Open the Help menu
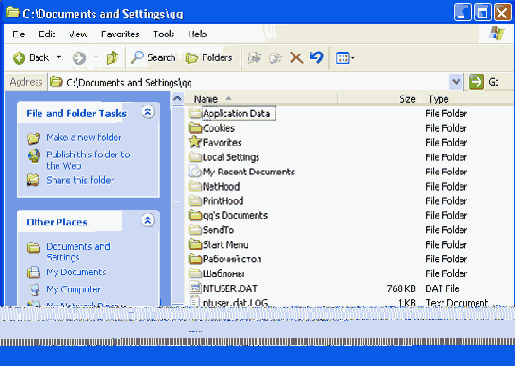The width and height of the screenshot is (515, 366). 198,34
